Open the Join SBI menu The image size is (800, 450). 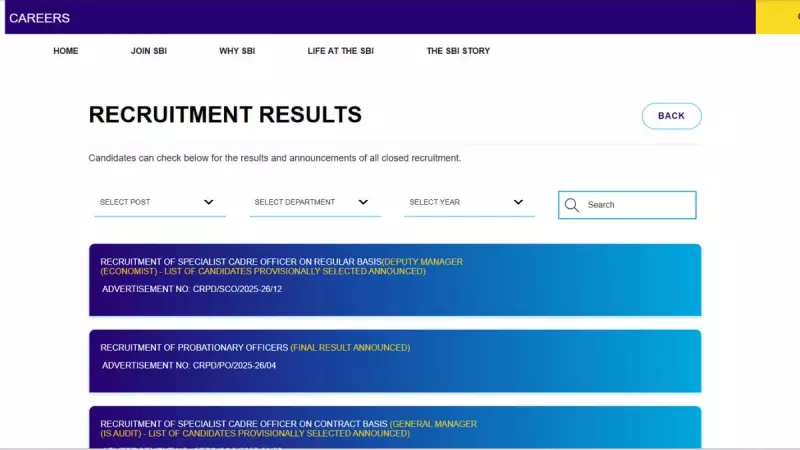(x=148, y=51)
